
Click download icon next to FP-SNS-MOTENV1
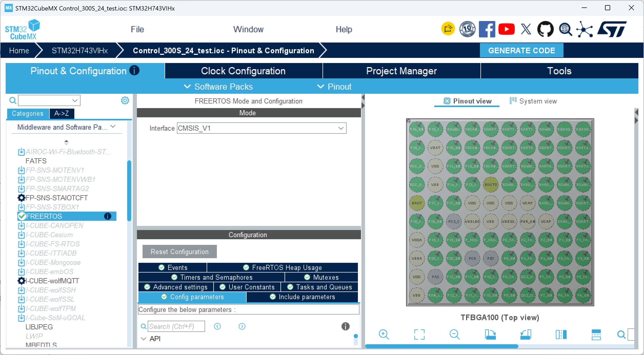tap(21, 170)
